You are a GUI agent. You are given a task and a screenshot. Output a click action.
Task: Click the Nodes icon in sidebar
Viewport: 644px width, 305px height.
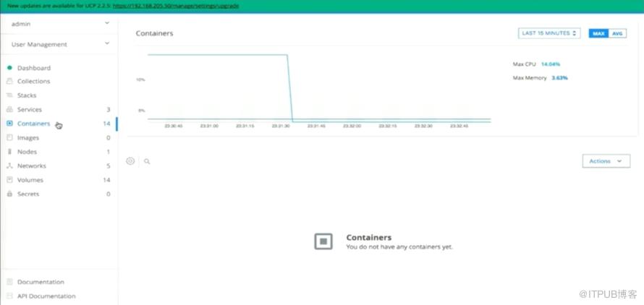[x=9, y=152]
